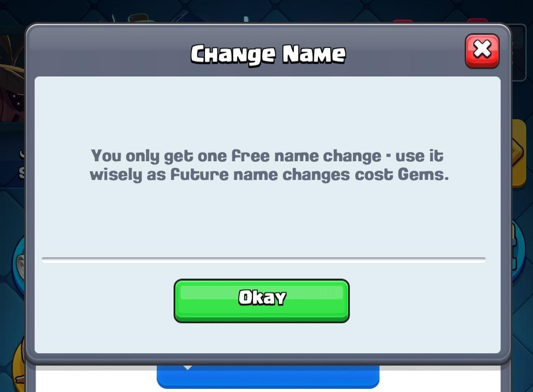Image resolution: width=533 pixels, height=392 pixels.
Task: Tap the yellow arrow button at right edge
Action: point(519,153)
